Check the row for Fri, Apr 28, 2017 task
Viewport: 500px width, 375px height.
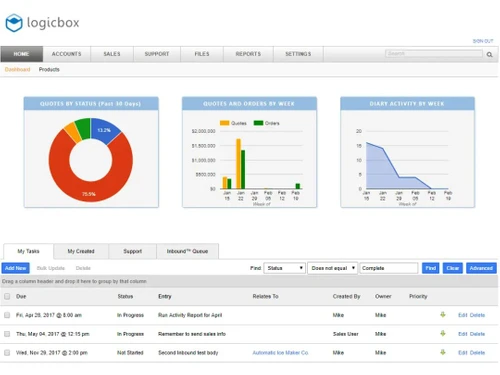7,315
